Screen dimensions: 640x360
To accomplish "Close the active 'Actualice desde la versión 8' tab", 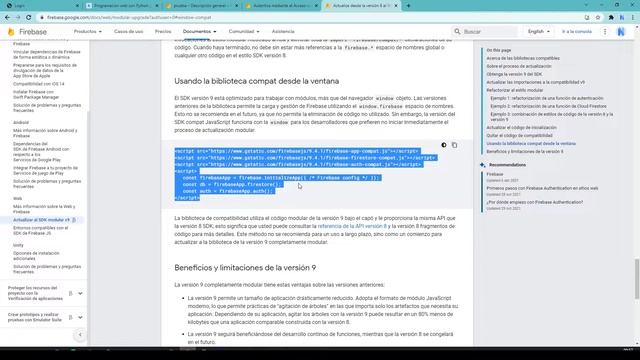I will [396, 6].
